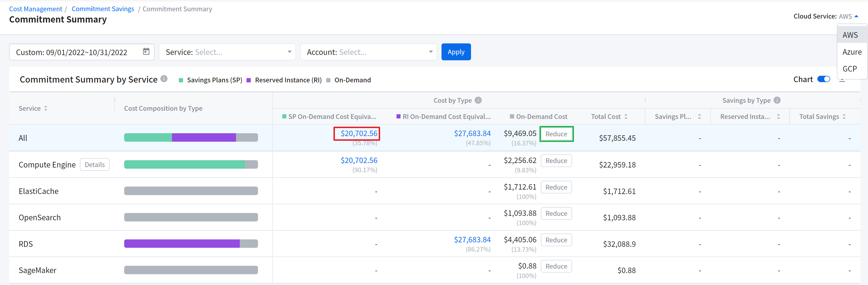Sort table by Service column
Screen dimensions: 868x285
point(45,108)
